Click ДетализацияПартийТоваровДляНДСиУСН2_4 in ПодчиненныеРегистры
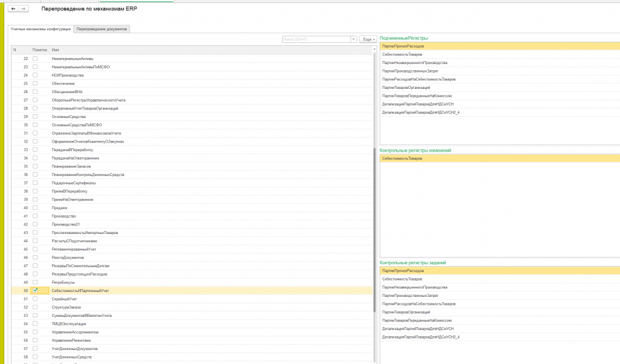This screenshot has height=364, width=620. point(500,112)
